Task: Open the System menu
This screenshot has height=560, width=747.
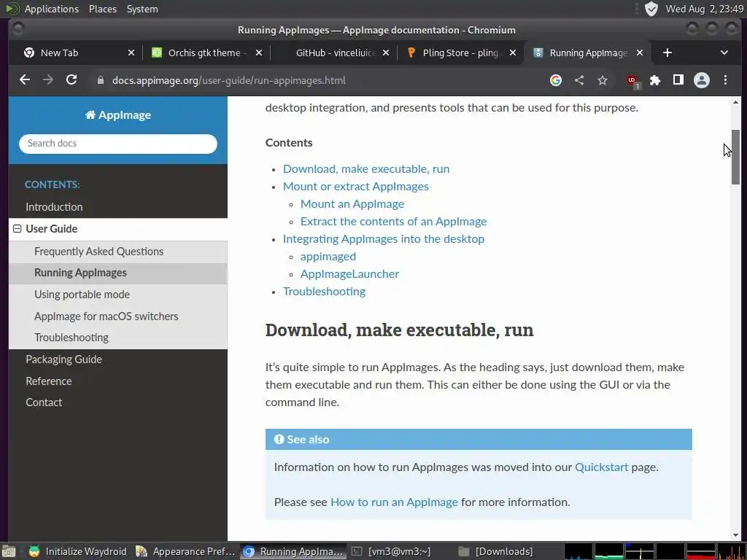Action: (x=142, y=9)
